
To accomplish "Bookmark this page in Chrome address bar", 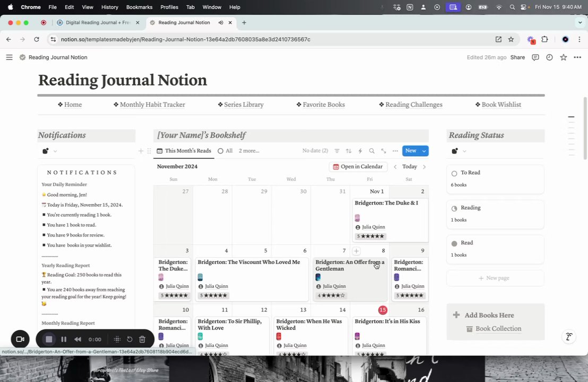I will coord(511,39).
